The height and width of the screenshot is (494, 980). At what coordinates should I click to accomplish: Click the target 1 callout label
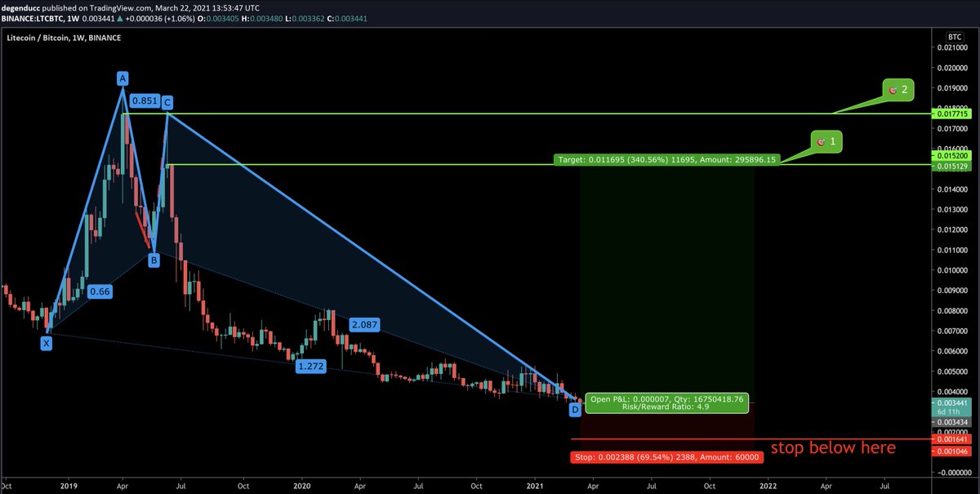click(826, 142)
